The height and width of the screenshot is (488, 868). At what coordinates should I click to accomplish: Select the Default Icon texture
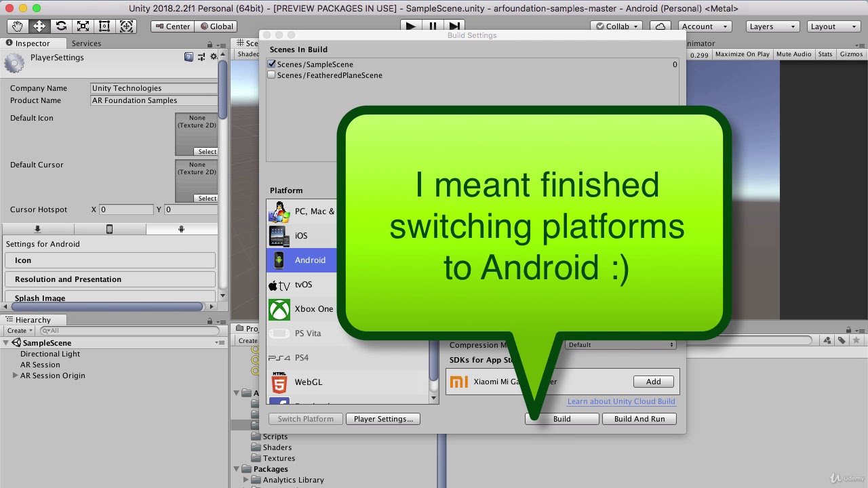(x=197, y=134)
